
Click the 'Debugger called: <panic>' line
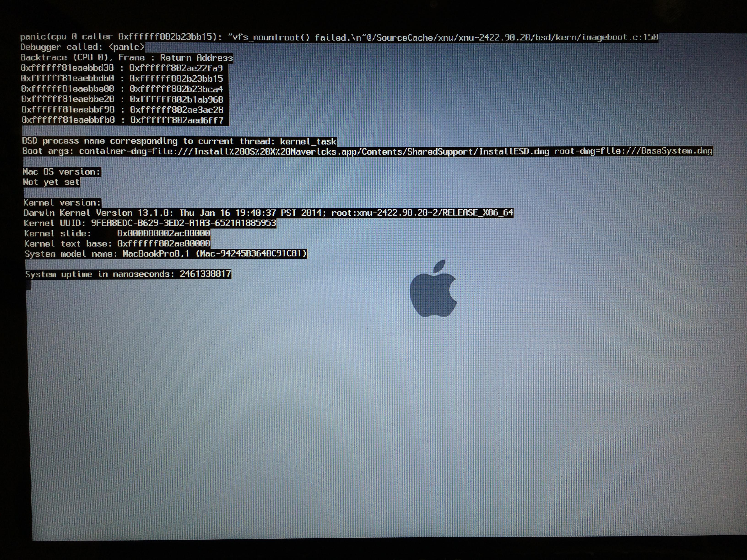[82, 47]
